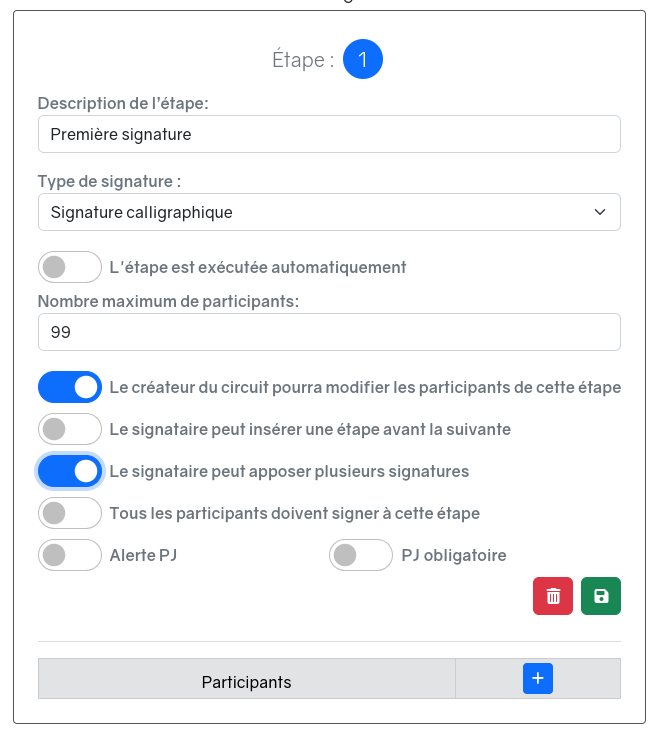Click the 'Description de l'étape:' label
Viewport: 654px width, 731px height.
[x=123, y=103]
